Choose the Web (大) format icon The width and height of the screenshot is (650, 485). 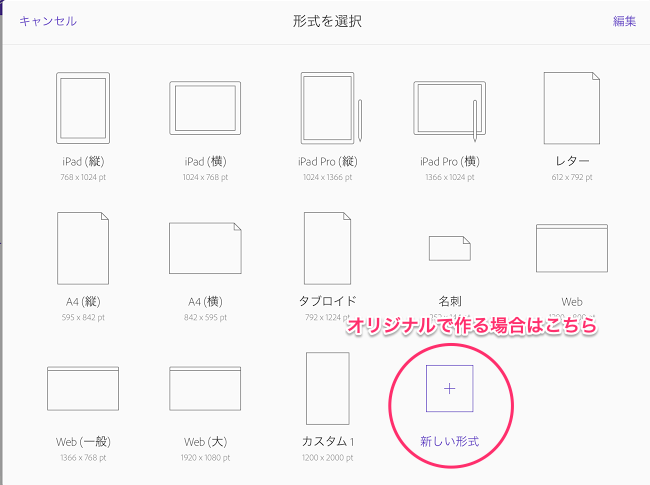pyautogui.click(x=205, y=388)
